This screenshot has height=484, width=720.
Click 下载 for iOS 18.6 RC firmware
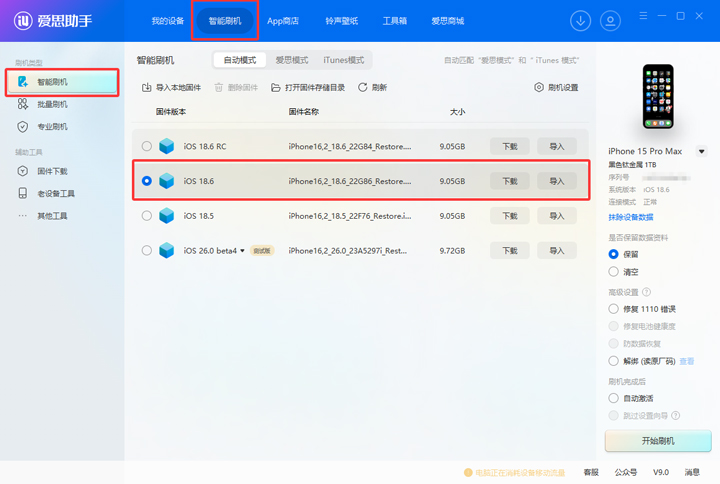click(x=510, y=146)
